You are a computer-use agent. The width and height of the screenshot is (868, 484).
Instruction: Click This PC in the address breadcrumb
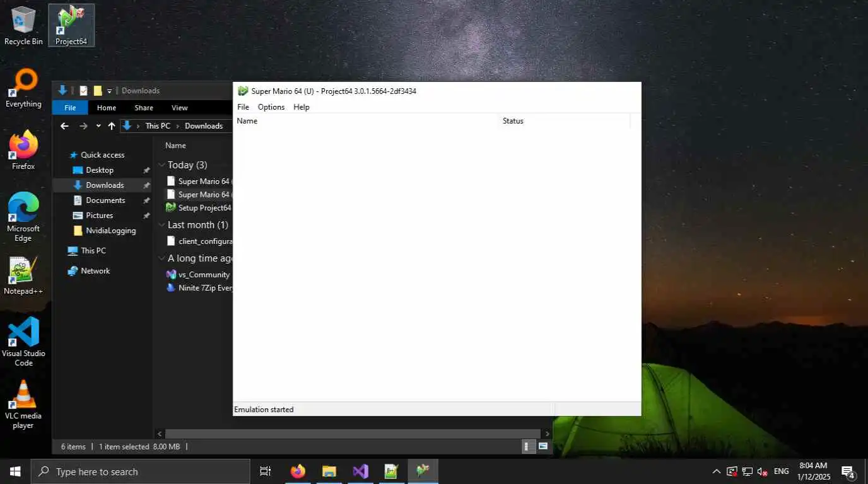[158, 126]
